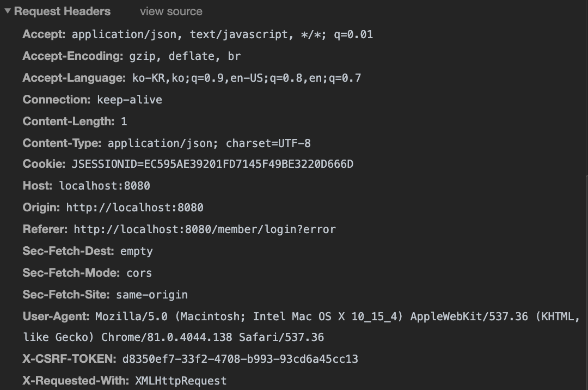588x390 pixels.
Task: Click the User-Agent header name
Action: [x=56, y=316]
